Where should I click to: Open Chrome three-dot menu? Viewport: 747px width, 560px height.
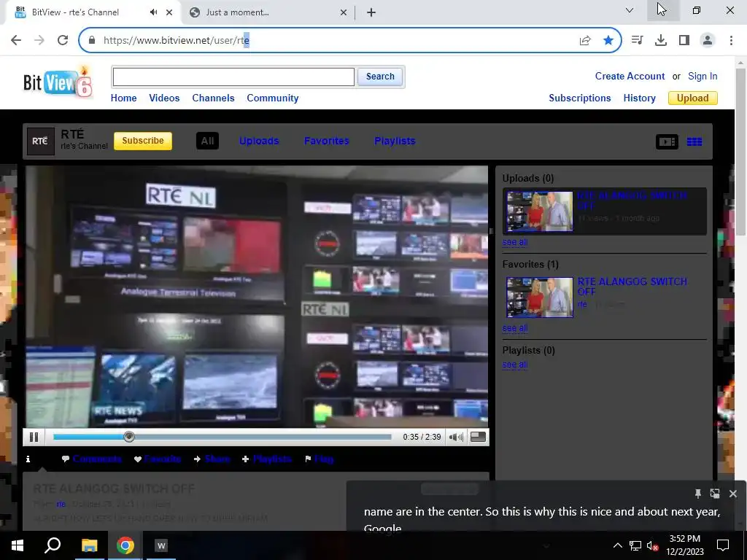pos(731,40)
